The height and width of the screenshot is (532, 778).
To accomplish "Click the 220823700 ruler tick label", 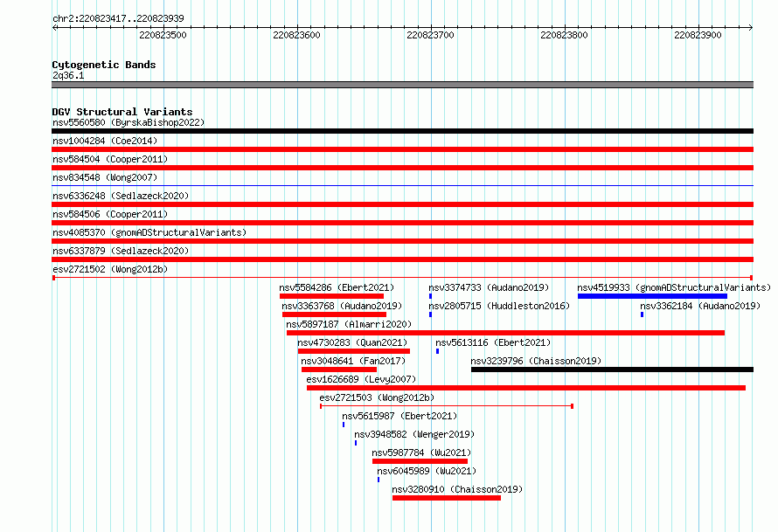I will tap(430, 35).
